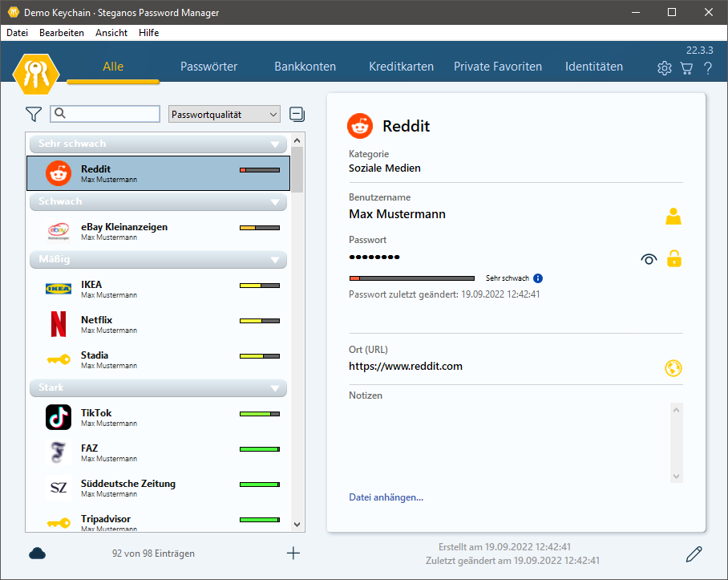
Task: Copy username with the person icon
Action: (x=673, y=217)
